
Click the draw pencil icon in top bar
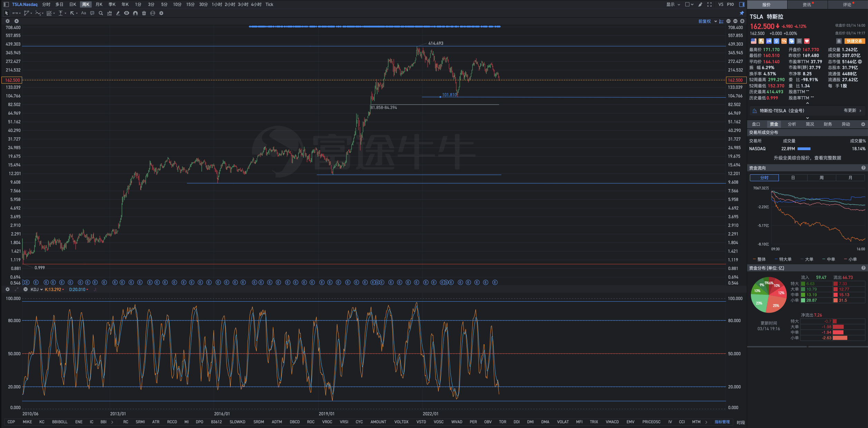(x=700, y=4)
